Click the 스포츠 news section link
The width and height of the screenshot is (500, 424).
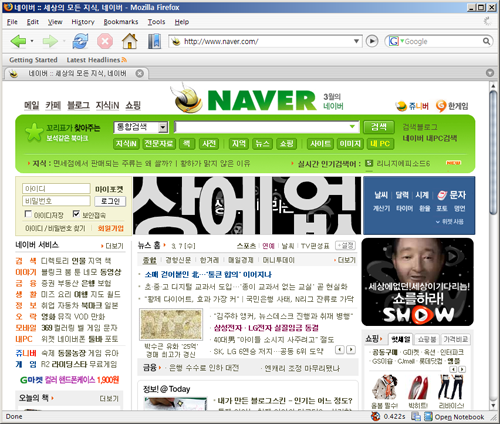pyautogui.click(x=246, y=246)
